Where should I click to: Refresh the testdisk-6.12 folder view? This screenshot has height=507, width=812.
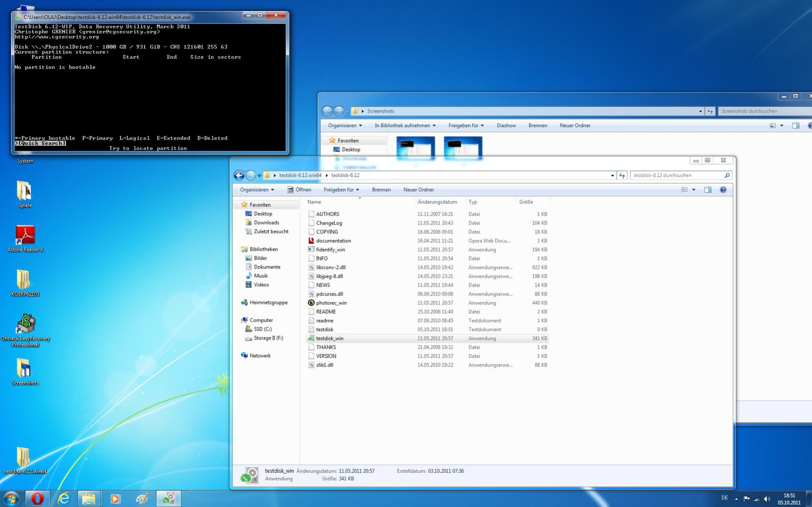622,175
